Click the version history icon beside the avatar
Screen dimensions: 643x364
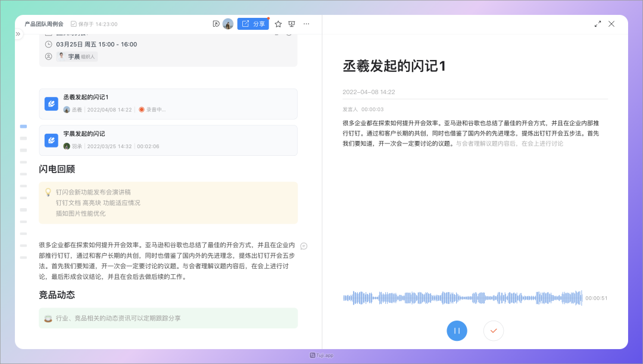pos(216,24)
